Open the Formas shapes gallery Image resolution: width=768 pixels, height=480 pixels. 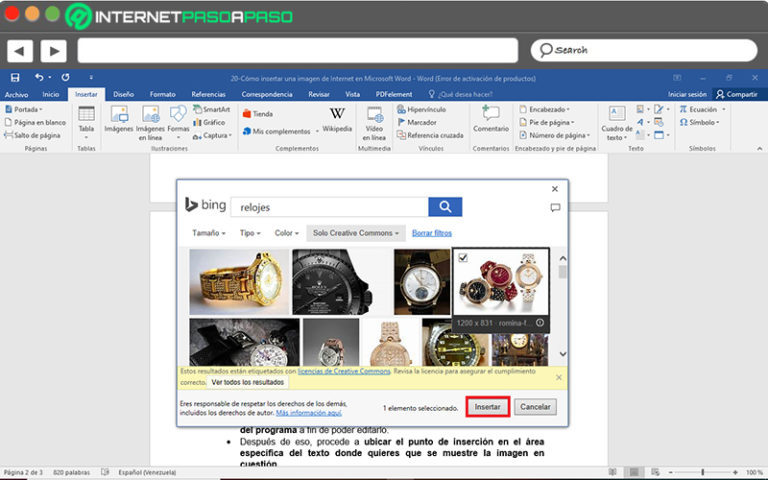click(x=178, y=121)
